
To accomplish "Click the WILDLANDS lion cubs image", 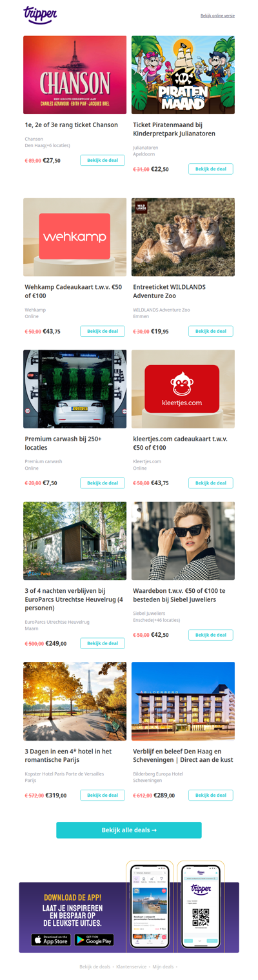I will coord(183,237).
